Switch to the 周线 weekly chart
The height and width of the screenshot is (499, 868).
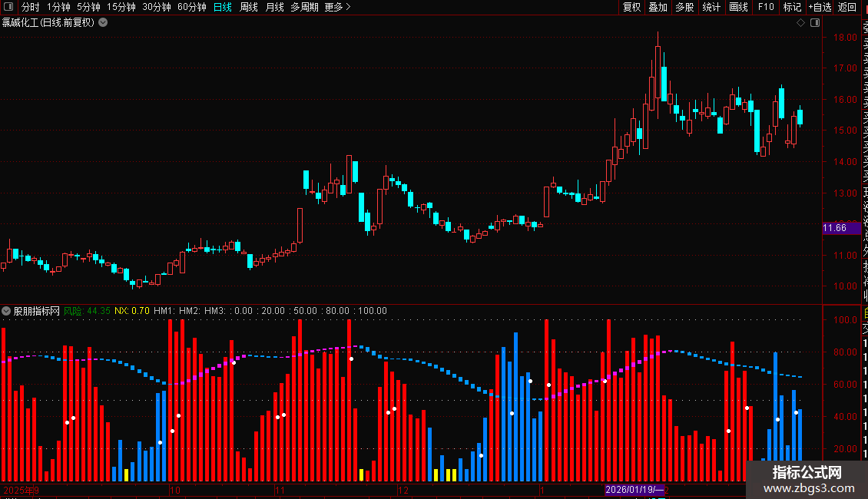tap(249, 7)
